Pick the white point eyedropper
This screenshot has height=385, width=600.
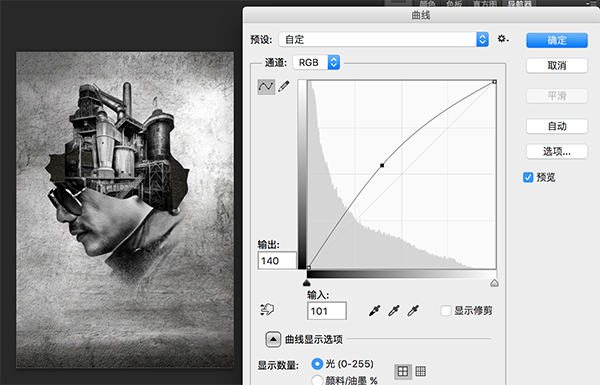(413, 310)
